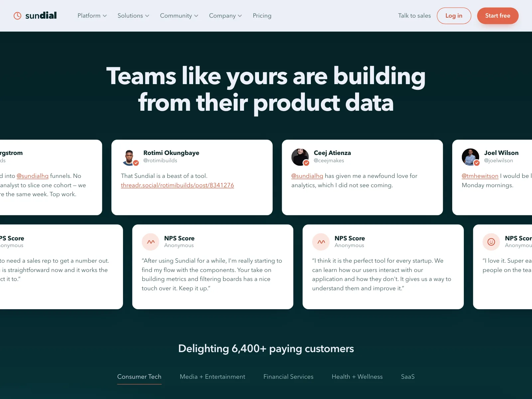Open Joel Wilson's profile avatar
This screenshot has width=532, height=399.
tap(470, 157)
